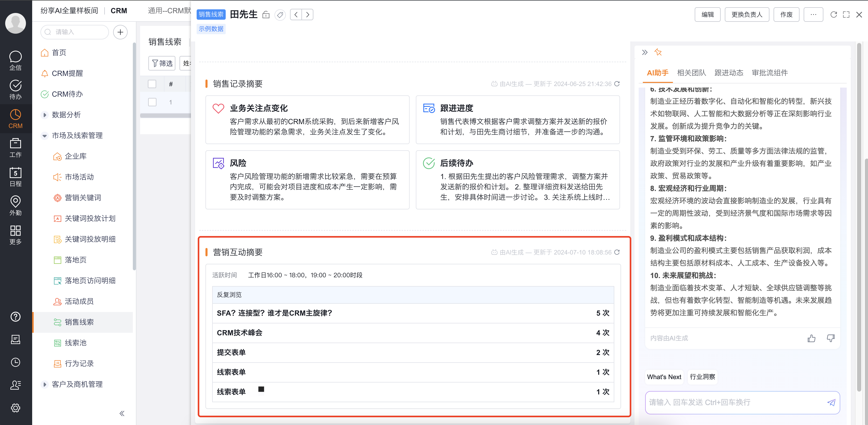Go to the previous record arrow
868x425 pixels.
296,15
